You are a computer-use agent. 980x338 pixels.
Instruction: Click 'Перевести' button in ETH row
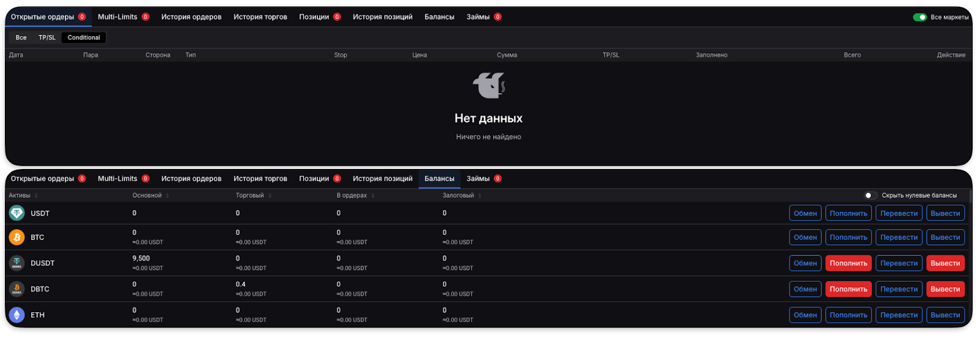click(899, 315)
